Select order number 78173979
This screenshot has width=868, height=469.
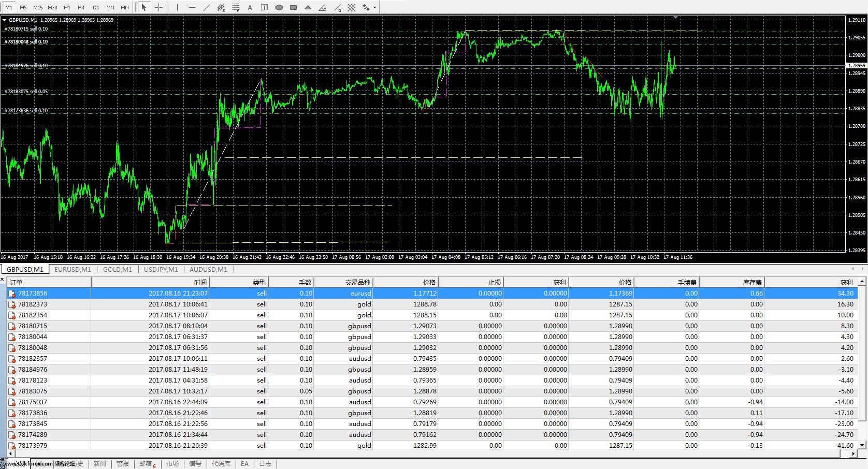click(x=33, y=445)
